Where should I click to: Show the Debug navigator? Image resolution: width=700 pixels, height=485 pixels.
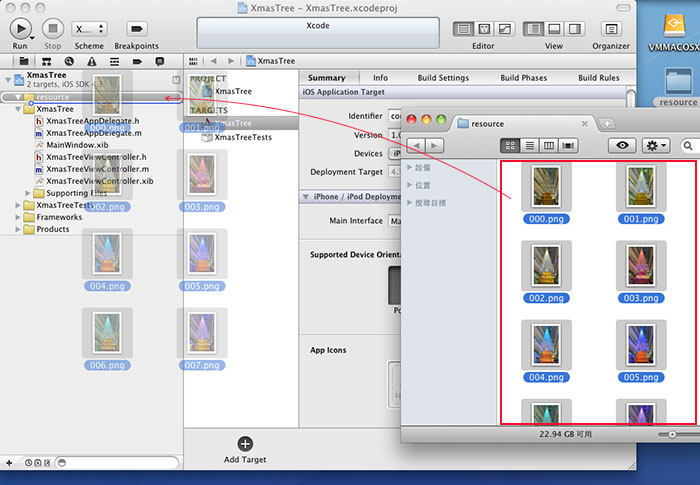(x=114, y=61)
